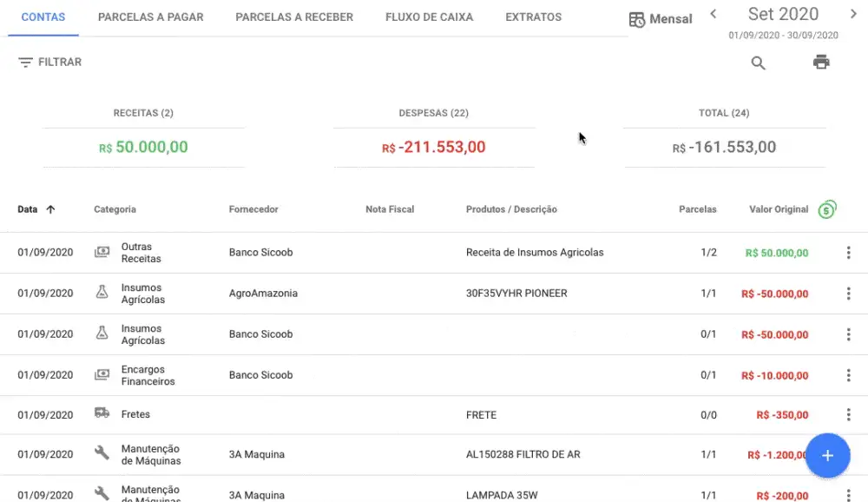The width and height of the screenshot is (868, 502).
Task: Open the FILTRAR options
Action: 49,62
